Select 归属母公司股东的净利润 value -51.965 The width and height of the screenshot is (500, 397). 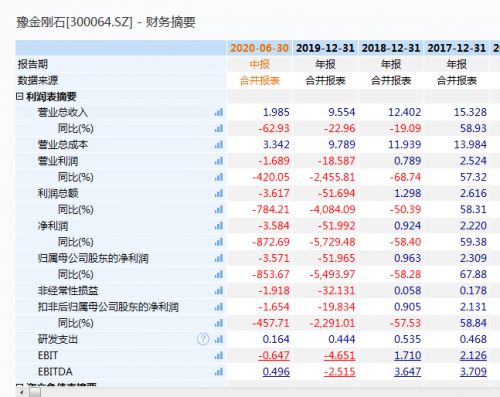click(x=336, y=258)
